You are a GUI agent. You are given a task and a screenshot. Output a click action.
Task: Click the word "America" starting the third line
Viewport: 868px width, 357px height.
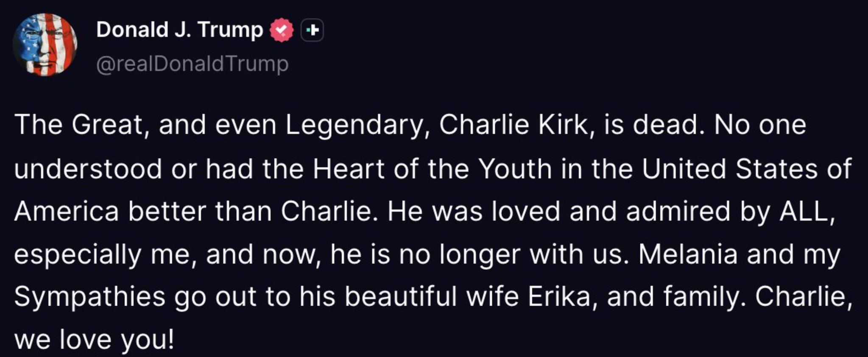tap(67, 211)
